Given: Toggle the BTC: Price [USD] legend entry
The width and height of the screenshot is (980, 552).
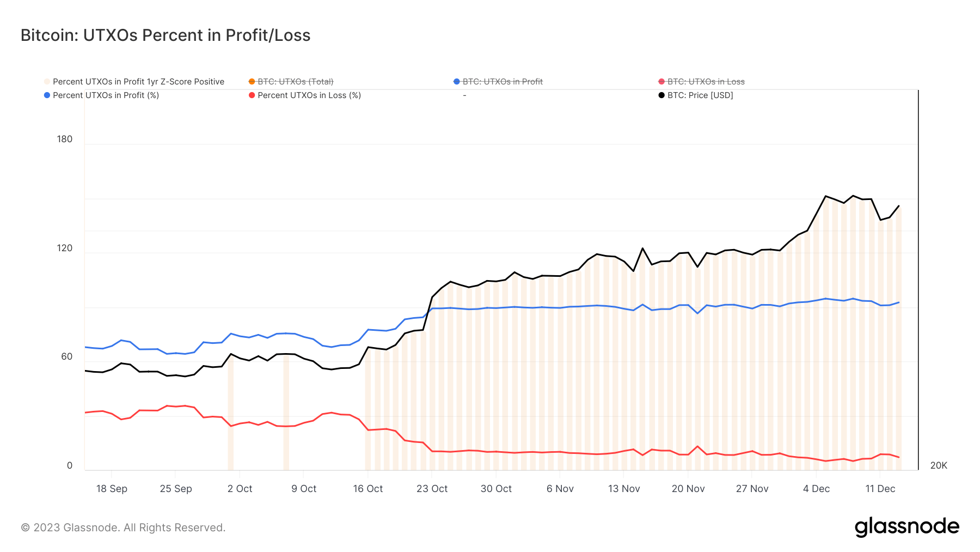Looking at the screenshot, I should 696,95.
